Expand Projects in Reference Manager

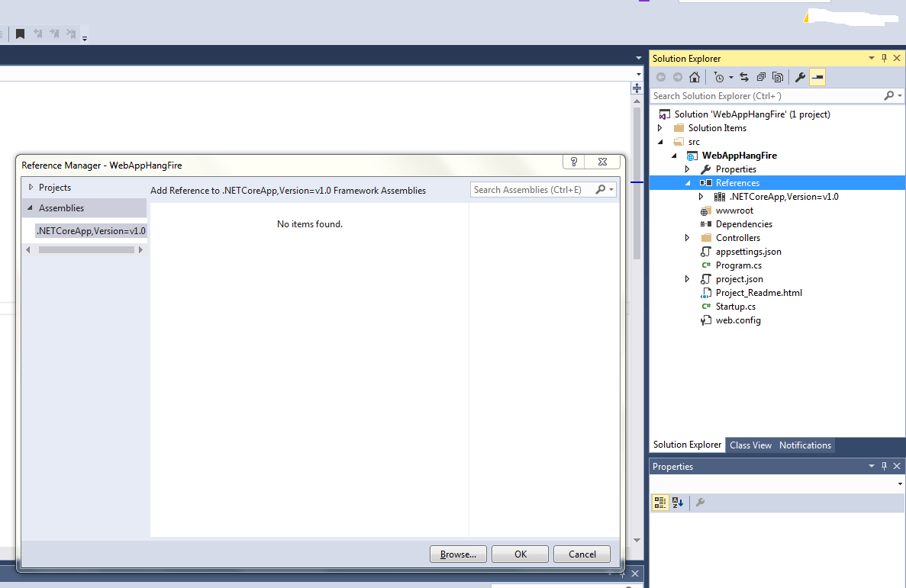pos(31,187)
